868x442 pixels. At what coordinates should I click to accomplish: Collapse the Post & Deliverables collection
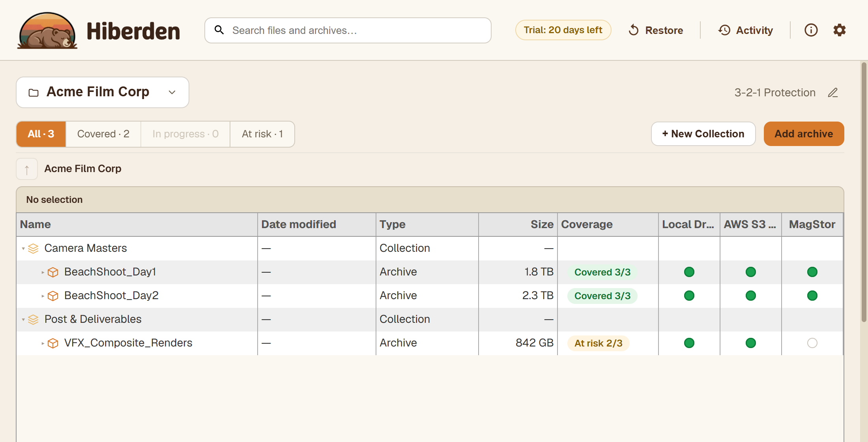click(23, 319)
